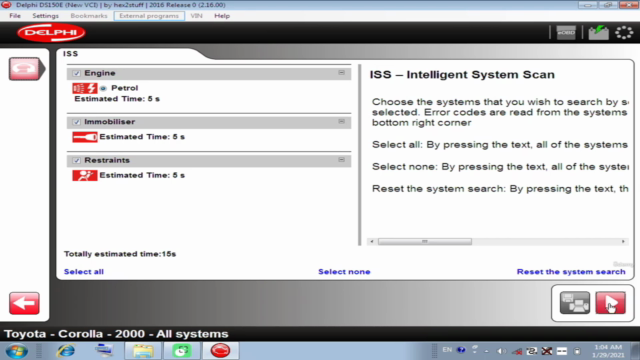
Task: Click Reset the system search link
Action: pos(571,272)
